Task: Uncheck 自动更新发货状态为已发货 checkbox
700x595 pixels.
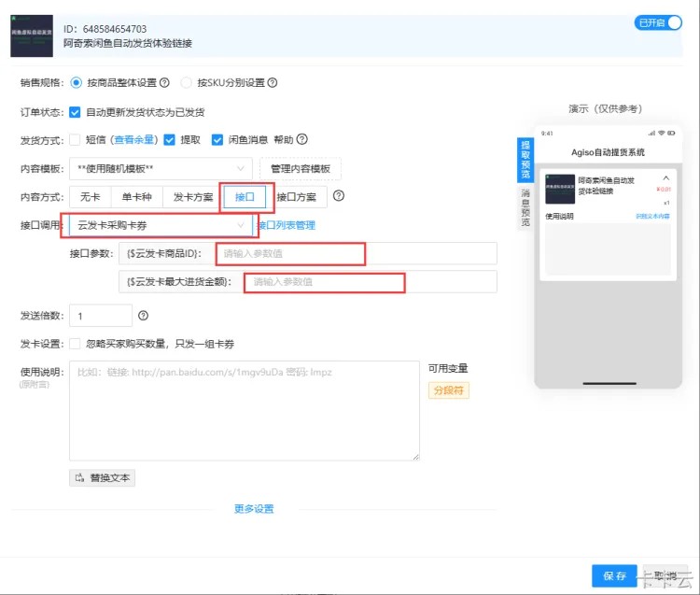Action: pyautogui.click(x=75, y=112)
